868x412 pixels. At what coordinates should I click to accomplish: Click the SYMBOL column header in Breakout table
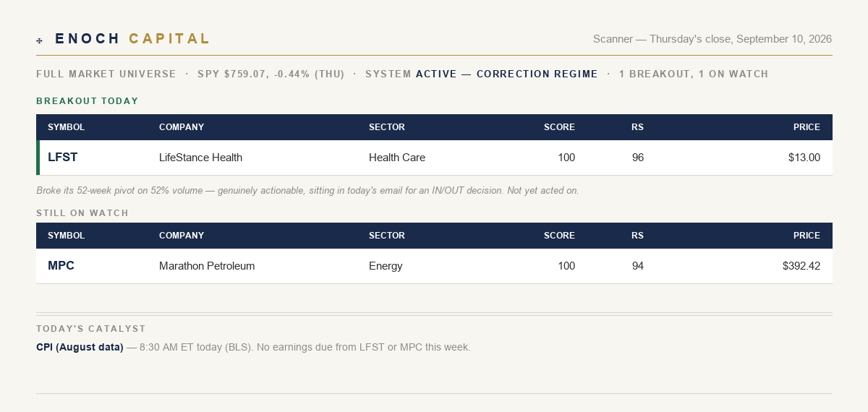[67, 127]
